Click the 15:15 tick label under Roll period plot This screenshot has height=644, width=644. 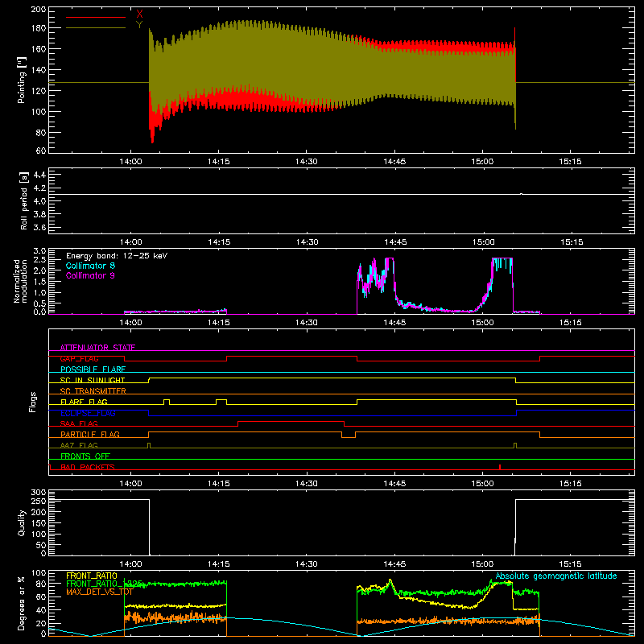(x=572, y=242)
